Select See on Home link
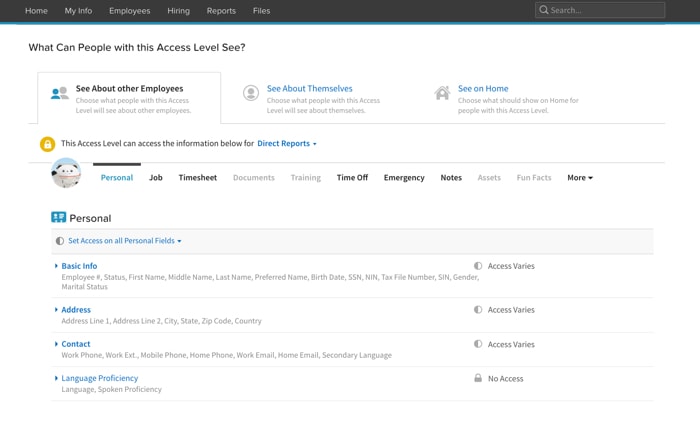The width and height of the screenshot is (700, 425). point(483,89)
